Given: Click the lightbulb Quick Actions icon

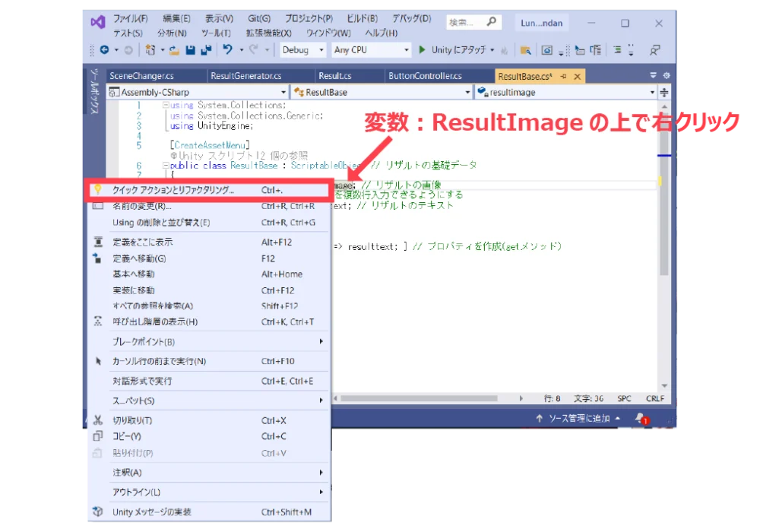Looking at the screenshot, I should (98, 189).
